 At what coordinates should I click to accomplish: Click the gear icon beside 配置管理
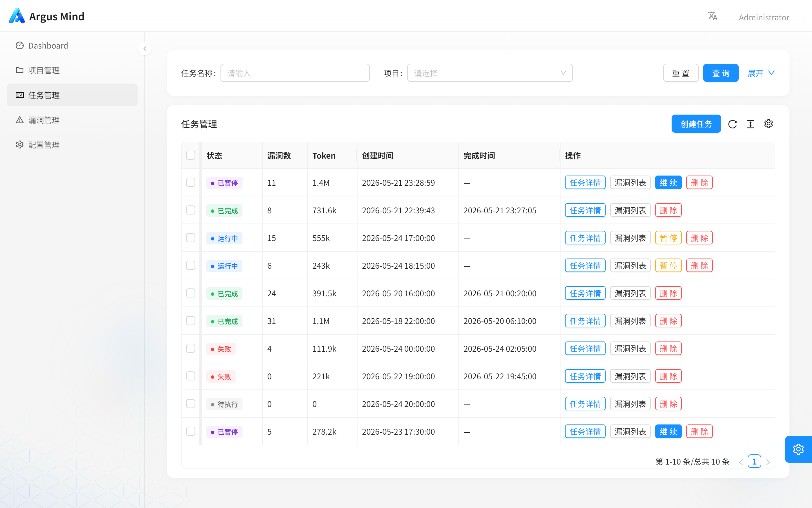click(x=20, y=144)
